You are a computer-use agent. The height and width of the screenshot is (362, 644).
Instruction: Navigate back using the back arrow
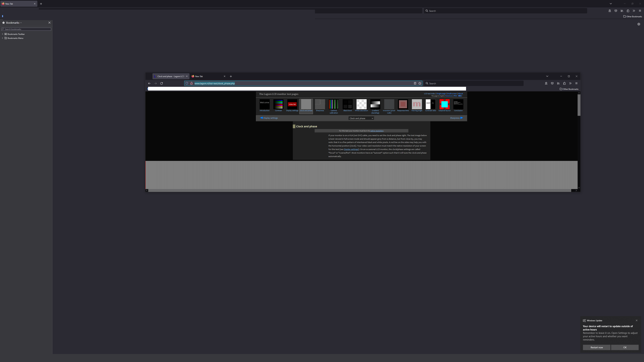[x=149, y=83]
